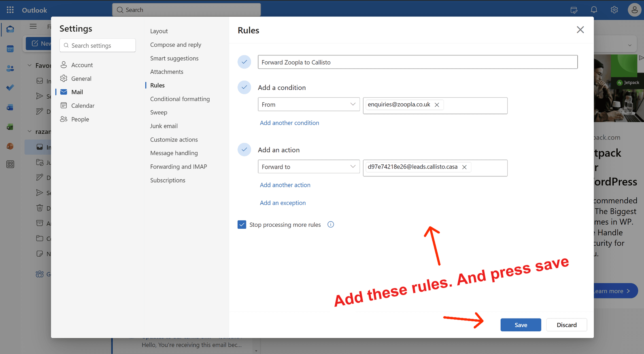Open Smart suggestions settings
644x354 pixels.
[174, 58]
